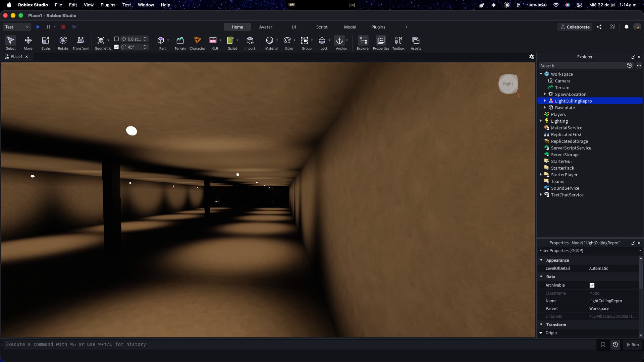Image resolution: width=644 pixels, height=362 pixels.
Task: Enable the move snapping checkbox
Action: 116,39
